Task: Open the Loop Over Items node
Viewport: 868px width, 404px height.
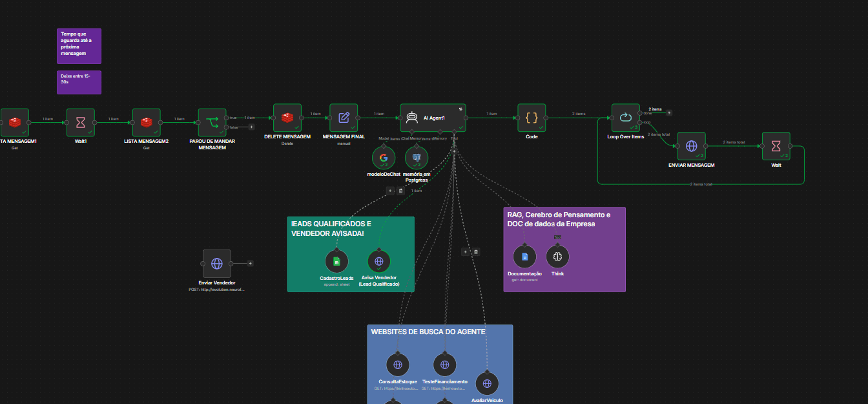Action: point(626,118)
